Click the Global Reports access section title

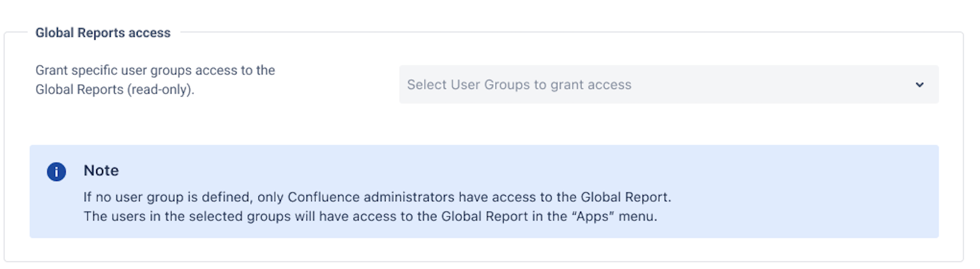(x=103, y=33)
